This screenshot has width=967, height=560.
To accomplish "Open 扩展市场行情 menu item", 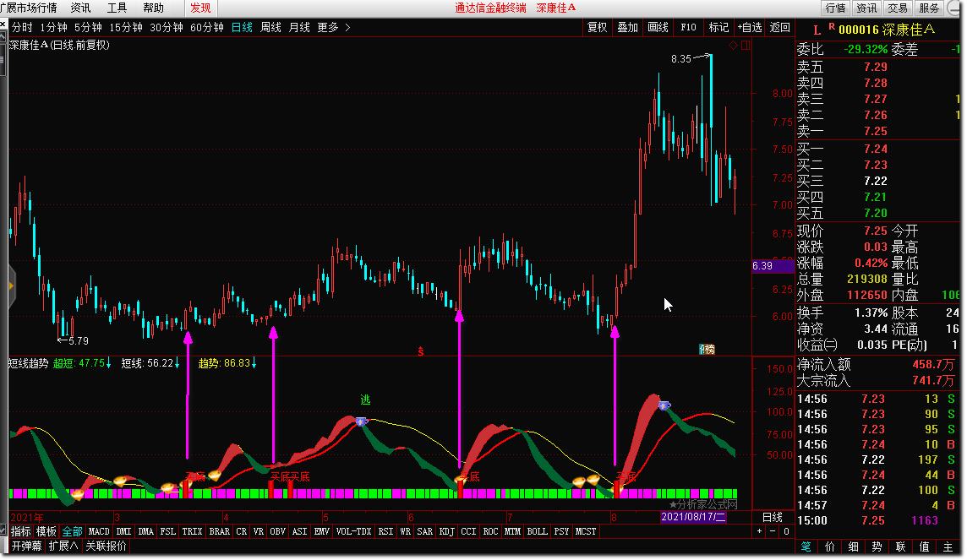I will coord(29,8).
